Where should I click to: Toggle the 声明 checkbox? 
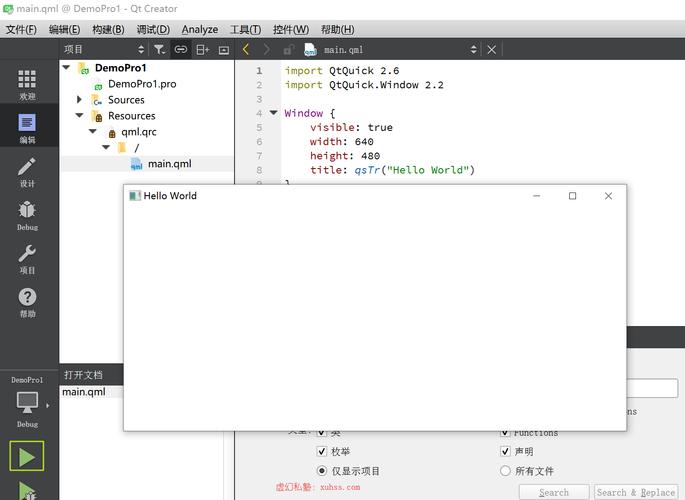505,451
